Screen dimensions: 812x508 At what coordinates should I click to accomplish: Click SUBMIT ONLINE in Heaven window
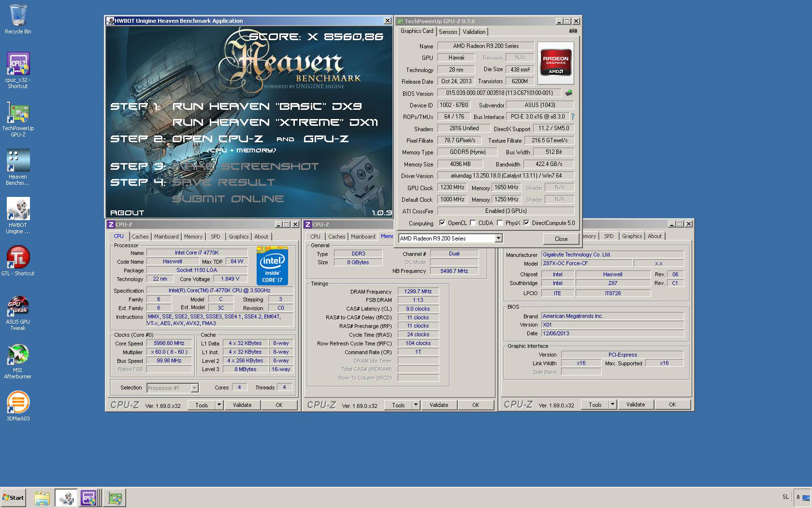(x=228, y=199)
